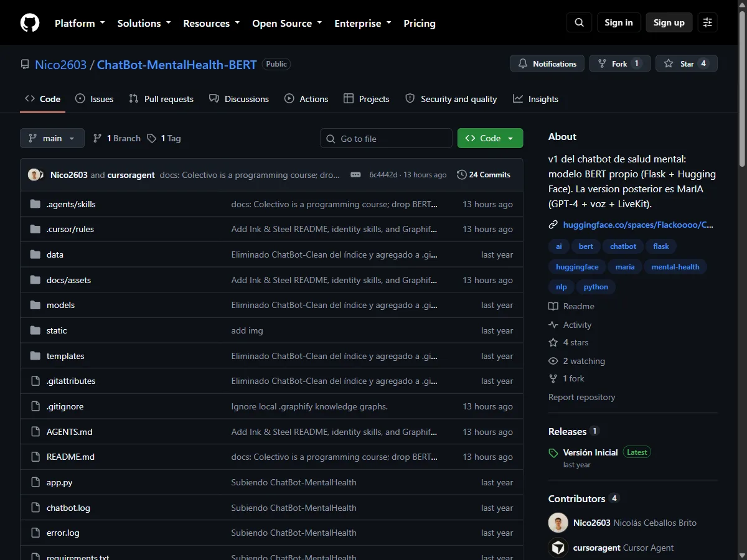Click the folder icon for docs/assets
The height and width of the screenshot is (560, 747).
[35, 280]
